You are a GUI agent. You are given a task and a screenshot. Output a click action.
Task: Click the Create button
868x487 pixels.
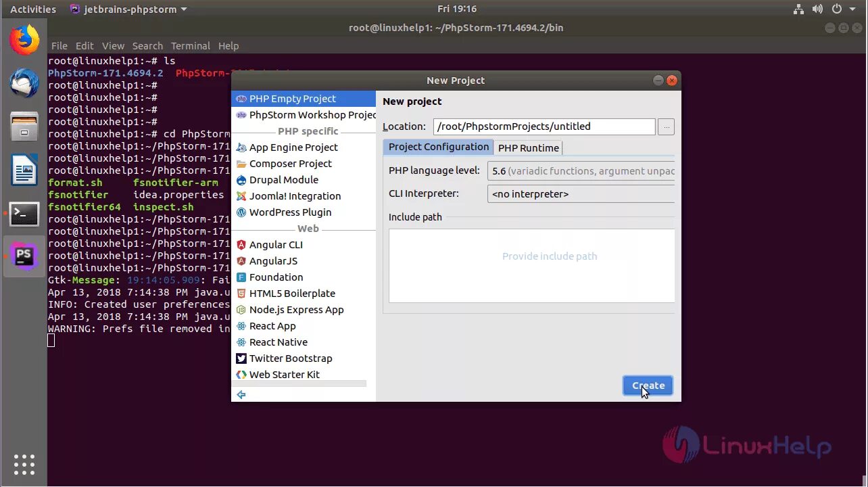point(648,386)
